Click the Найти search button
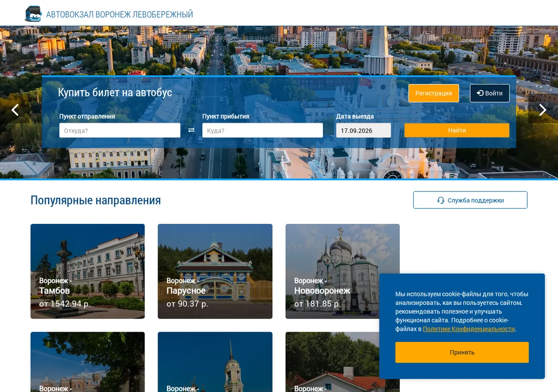 pyautogui.click(x=457, y=131)
